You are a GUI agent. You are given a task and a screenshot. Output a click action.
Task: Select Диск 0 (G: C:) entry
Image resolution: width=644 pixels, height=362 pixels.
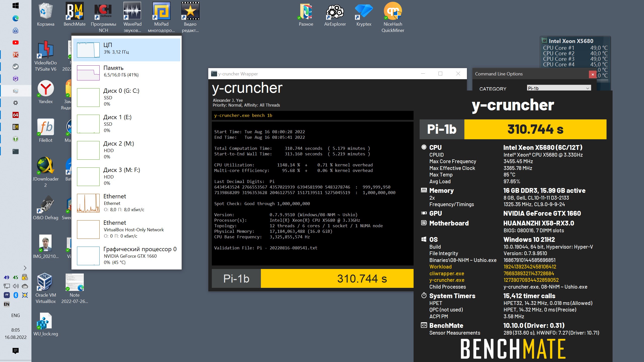(127, 97)
